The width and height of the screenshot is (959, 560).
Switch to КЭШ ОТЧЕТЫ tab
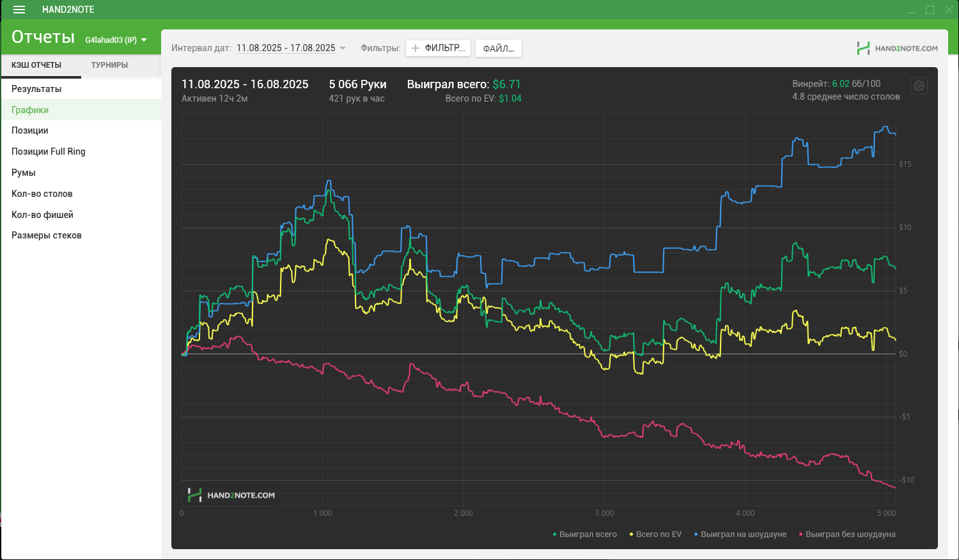36,65
